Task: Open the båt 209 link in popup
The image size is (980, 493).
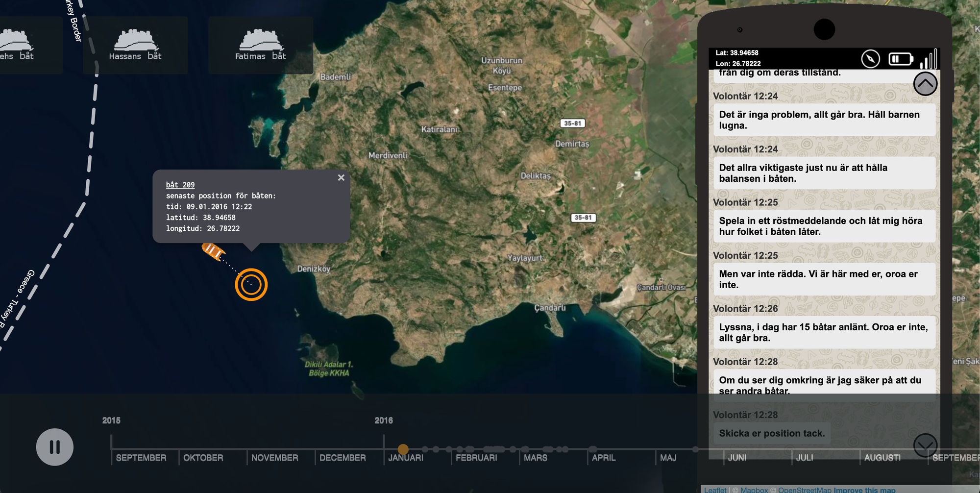Action: pyautogui.click(x=180, y=185)
